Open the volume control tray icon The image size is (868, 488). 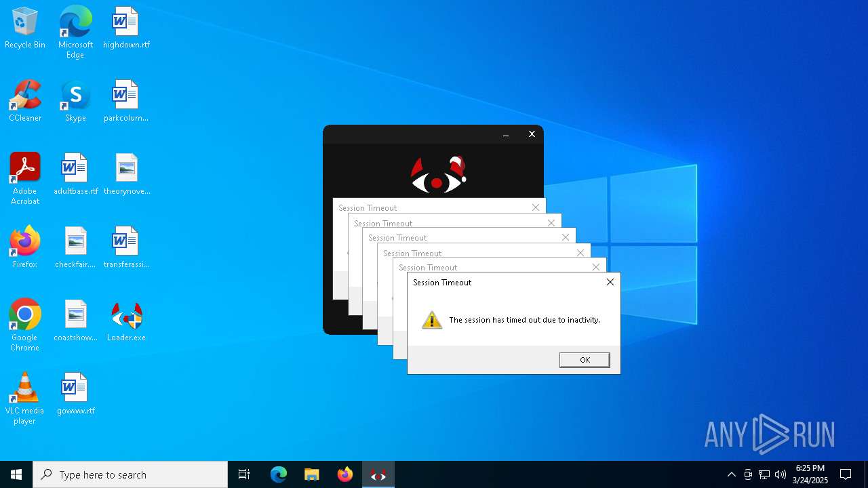click(781, 474)
